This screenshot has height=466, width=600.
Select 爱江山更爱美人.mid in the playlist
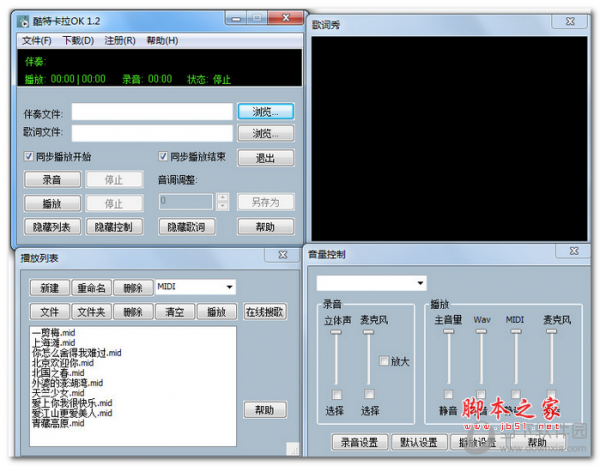coord(72,412)
